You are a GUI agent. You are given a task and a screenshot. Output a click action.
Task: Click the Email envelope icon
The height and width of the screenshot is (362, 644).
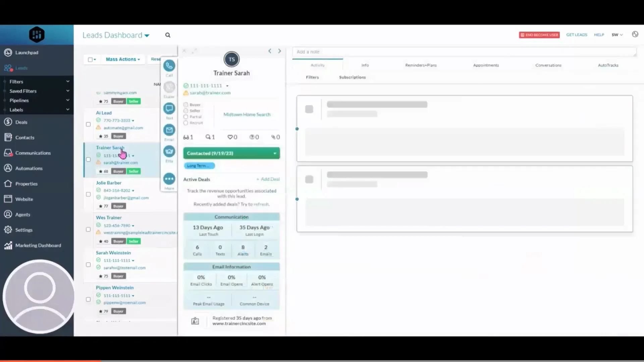coord(169,130)
